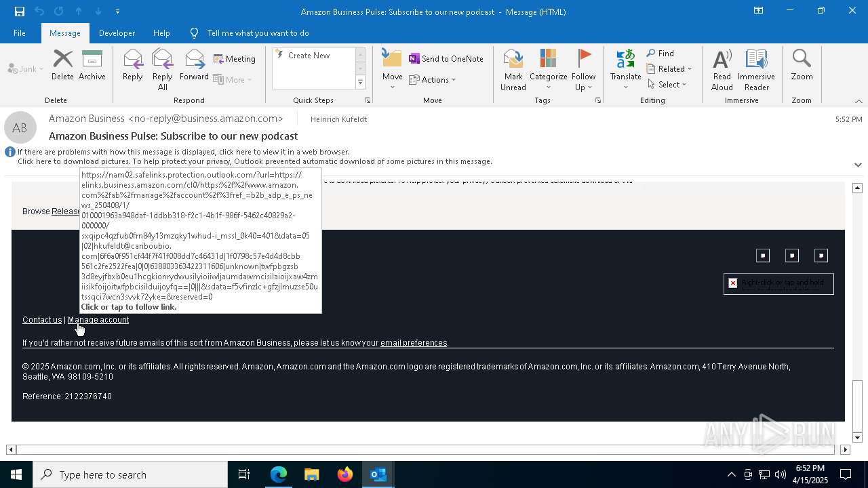The height and width of the screenshot is (488, 868).
Task: Launch Immersive Reader
Action: click(x=757, y=70)
